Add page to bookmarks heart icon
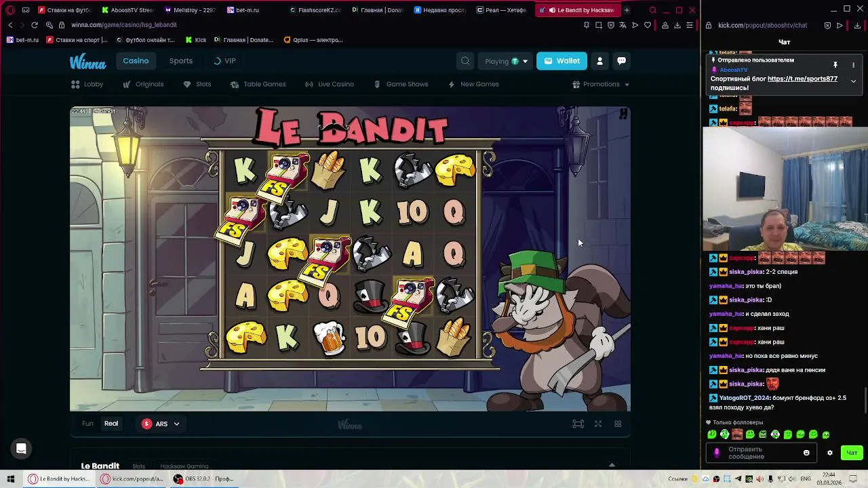 tap(648, 25)
